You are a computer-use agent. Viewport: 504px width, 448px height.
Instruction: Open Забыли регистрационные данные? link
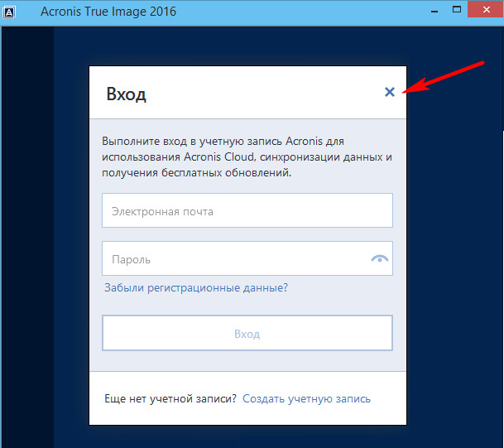pos(196,287)
